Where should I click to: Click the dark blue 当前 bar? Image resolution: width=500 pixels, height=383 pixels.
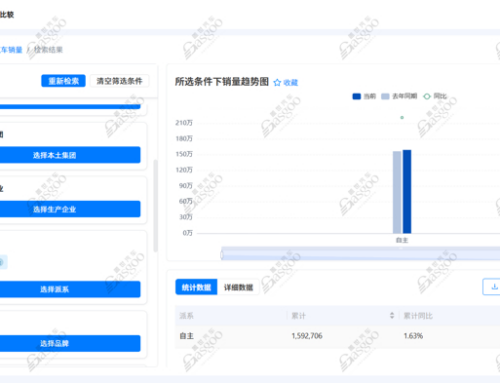(x=407, y=192)
